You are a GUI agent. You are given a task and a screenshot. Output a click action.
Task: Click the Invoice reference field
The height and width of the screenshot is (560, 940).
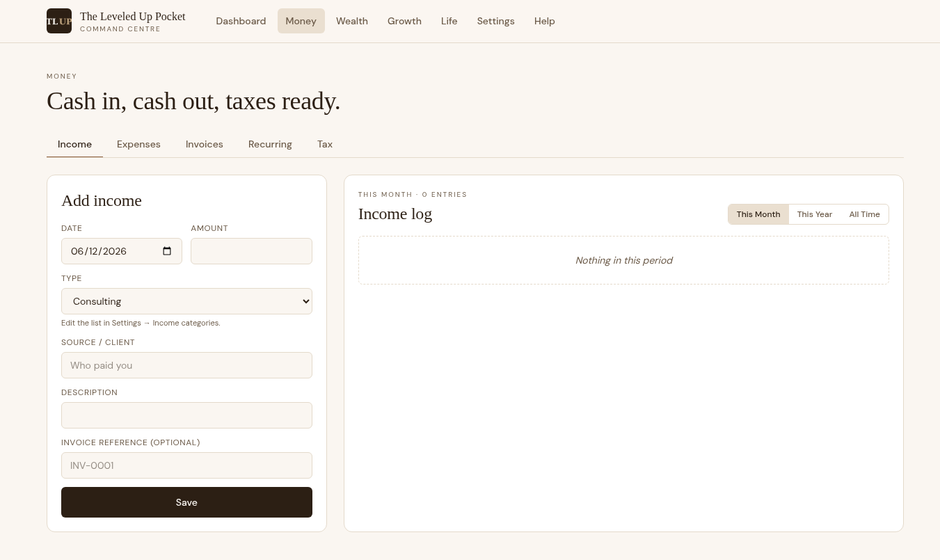pos(186,465)
